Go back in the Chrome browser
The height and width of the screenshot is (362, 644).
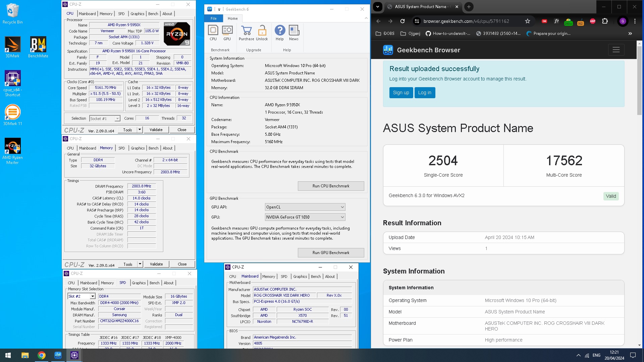[x=378, y=21]
